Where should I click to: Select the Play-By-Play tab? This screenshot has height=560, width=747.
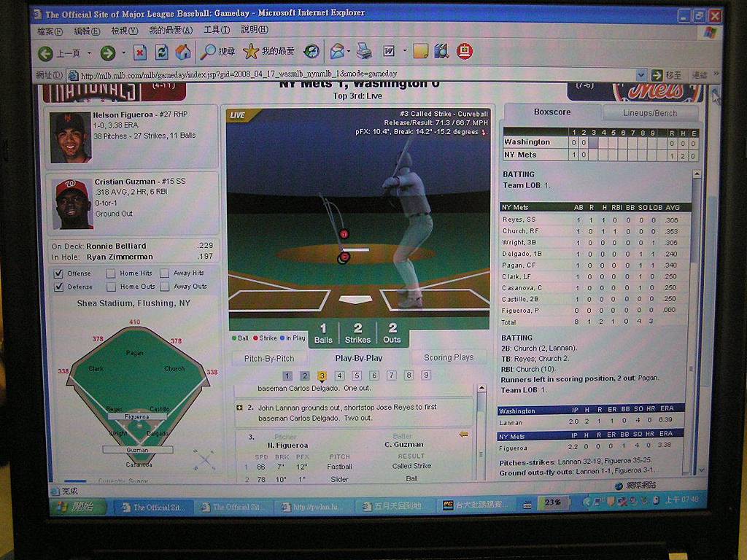tap(359, 358)
